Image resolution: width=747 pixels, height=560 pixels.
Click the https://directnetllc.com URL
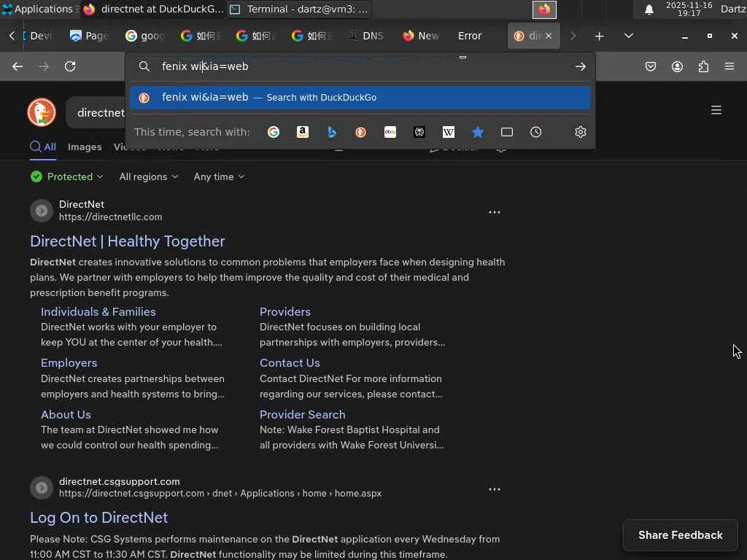(x=111, y=217)
